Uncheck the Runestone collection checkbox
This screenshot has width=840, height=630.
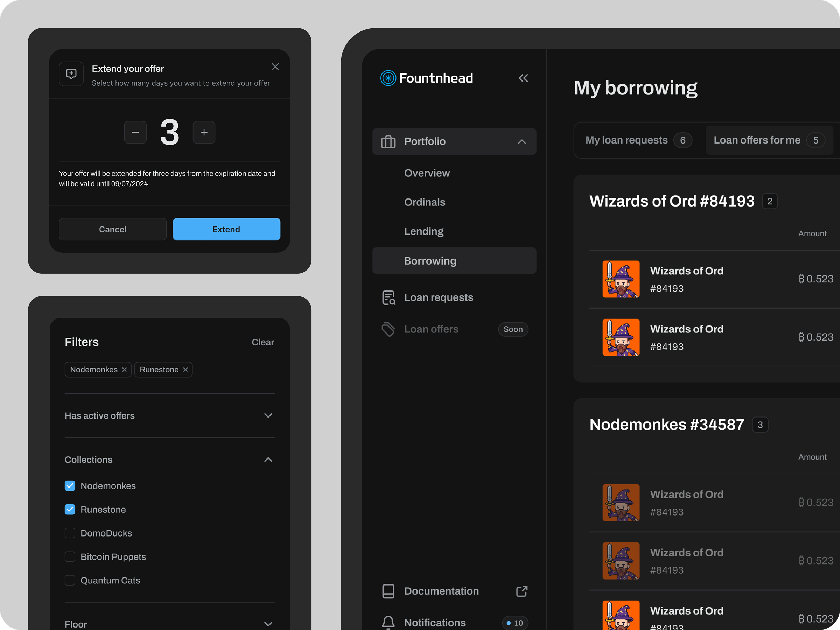(70, 509)
